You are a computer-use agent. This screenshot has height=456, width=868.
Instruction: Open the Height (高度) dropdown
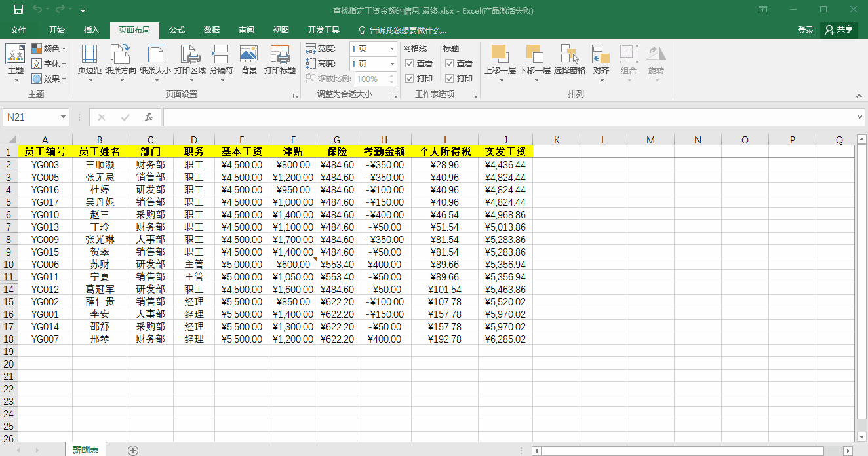(392, 64)
